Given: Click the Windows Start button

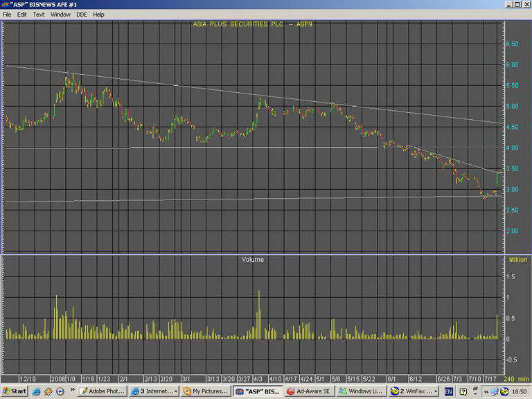Looking at the screenshot, I should (x=15, y=391).
